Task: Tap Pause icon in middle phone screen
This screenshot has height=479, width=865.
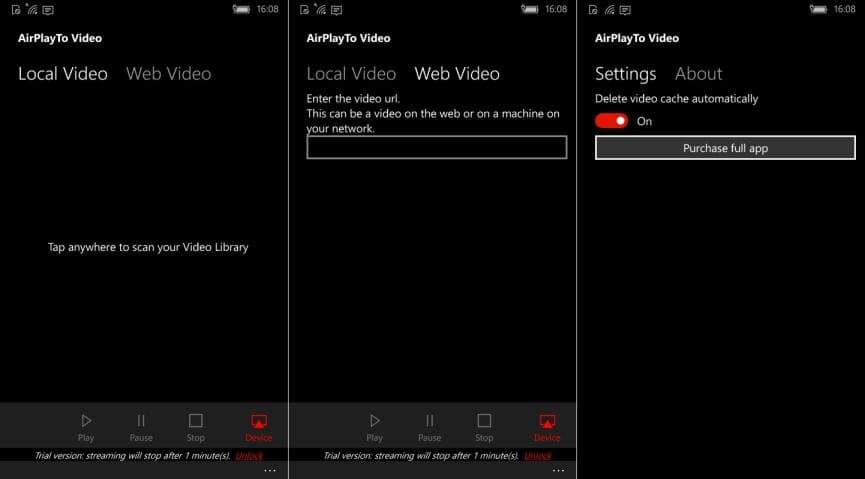Action: coord(430,421)
